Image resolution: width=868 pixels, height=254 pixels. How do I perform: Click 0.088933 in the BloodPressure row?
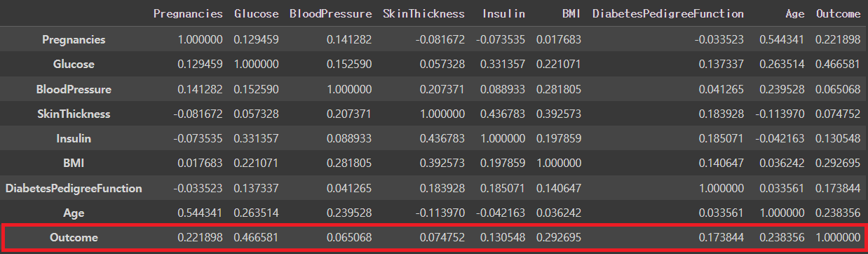503,89
